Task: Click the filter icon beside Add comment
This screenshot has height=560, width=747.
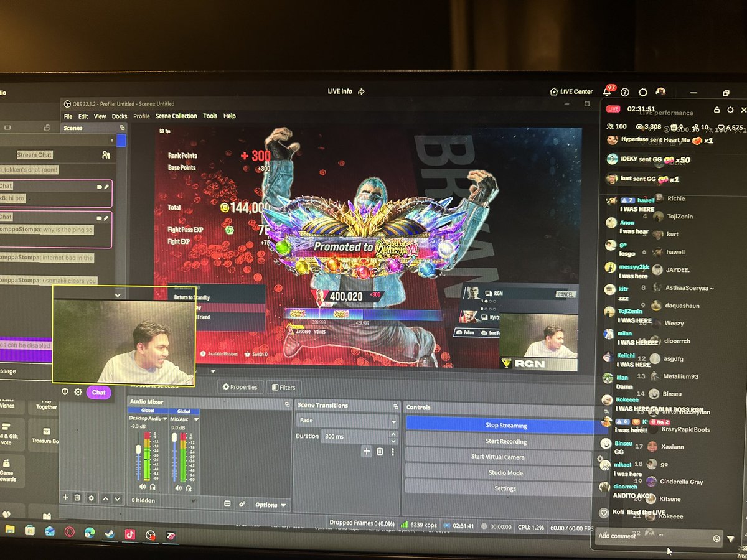Action: [x=731, y=539]
